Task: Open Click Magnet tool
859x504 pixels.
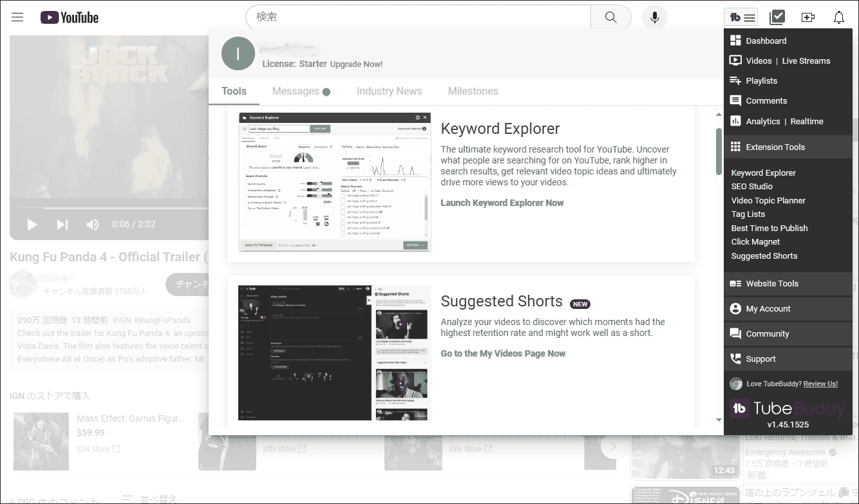Action: (x=755, y=241)
